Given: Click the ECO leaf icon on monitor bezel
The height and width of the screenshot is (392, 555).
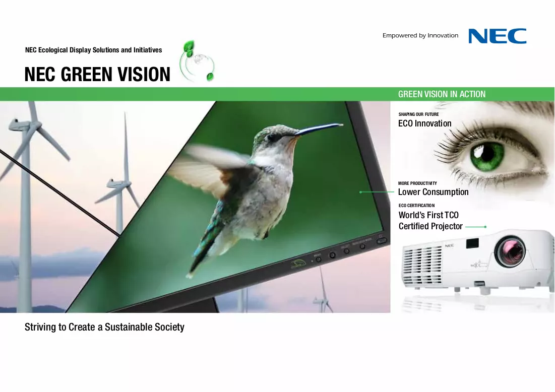Looking at the screenshot, I should click(297, 264).
